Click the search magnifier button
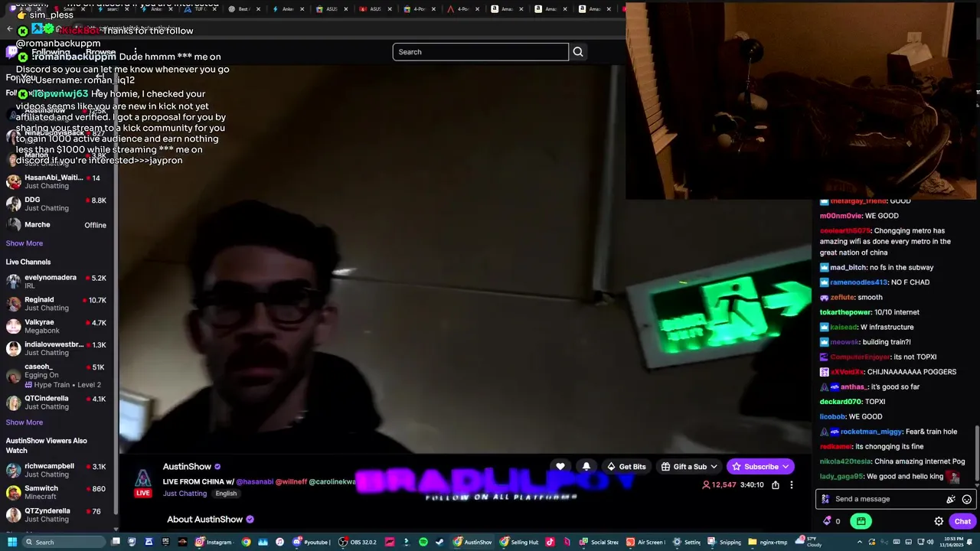Screen dimensions: 980x551 578,52
